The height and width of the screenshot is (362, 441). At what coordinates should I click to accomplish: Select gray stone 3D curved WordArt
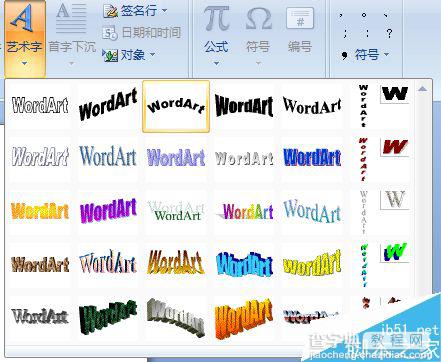tap(176, 317)
